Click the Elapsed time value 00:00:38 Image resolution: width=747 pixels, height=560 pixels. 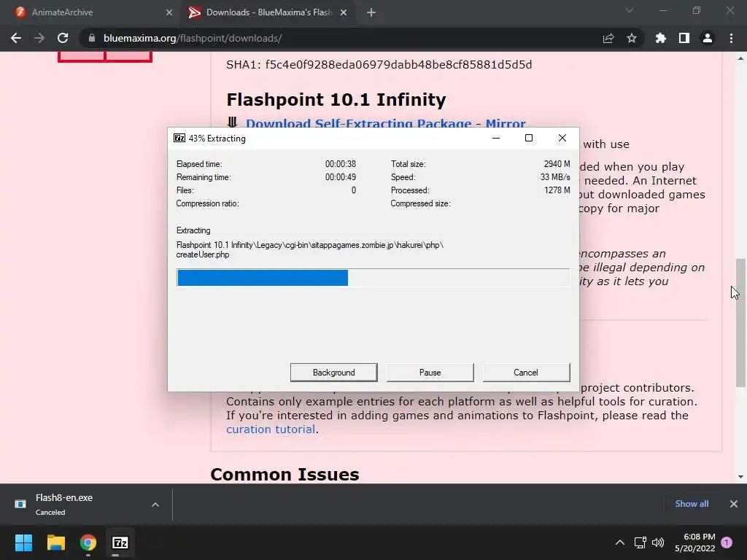click(341, 164)
